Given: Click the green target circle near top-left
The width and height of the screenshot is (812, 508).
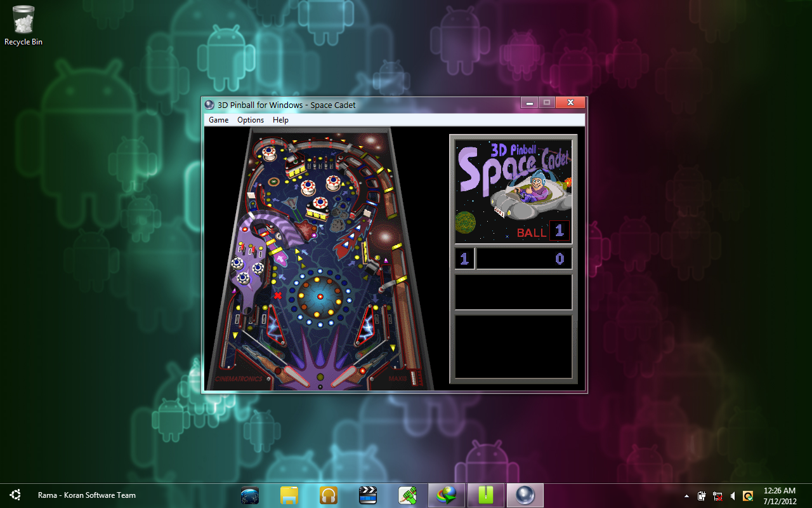Looking at the screenshot, I should pos(274,182).
